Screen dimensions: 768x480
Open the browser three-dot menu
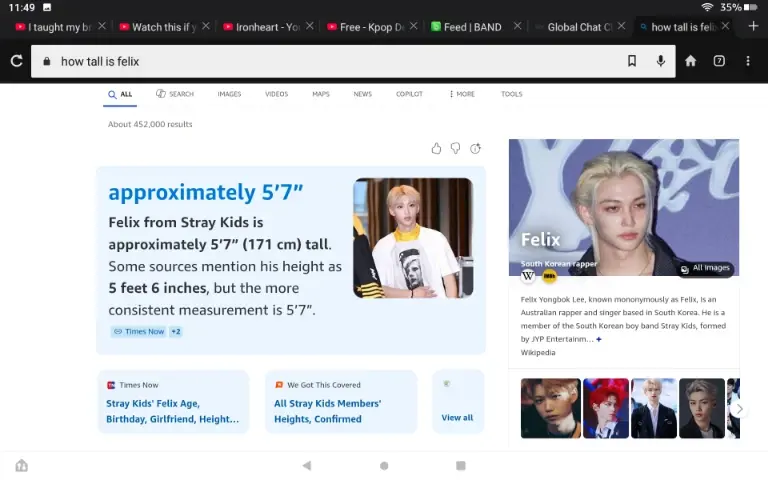point(748,61)
